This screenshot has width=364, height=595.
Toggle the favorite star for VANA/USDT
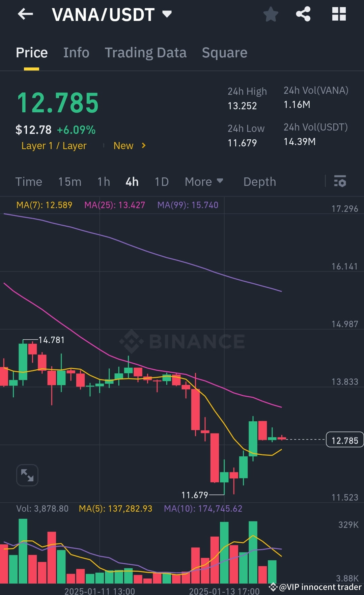[x=271, y=14]
